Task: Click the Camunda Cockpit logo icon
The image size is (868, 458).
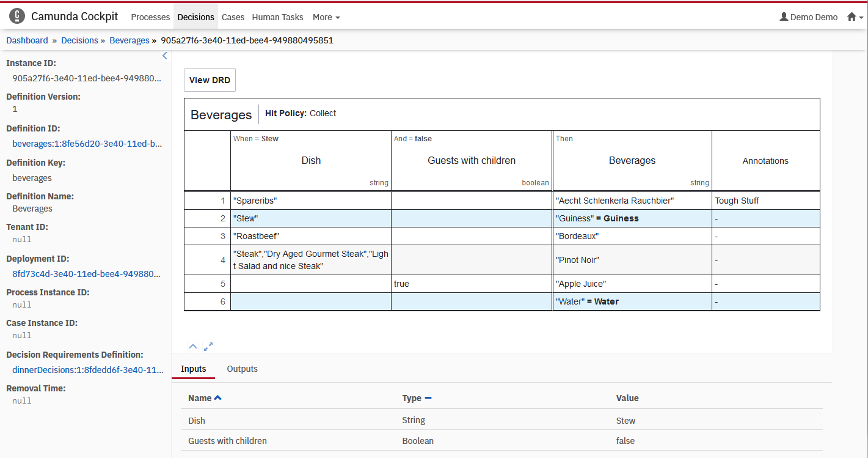Action: coord(17,17)
